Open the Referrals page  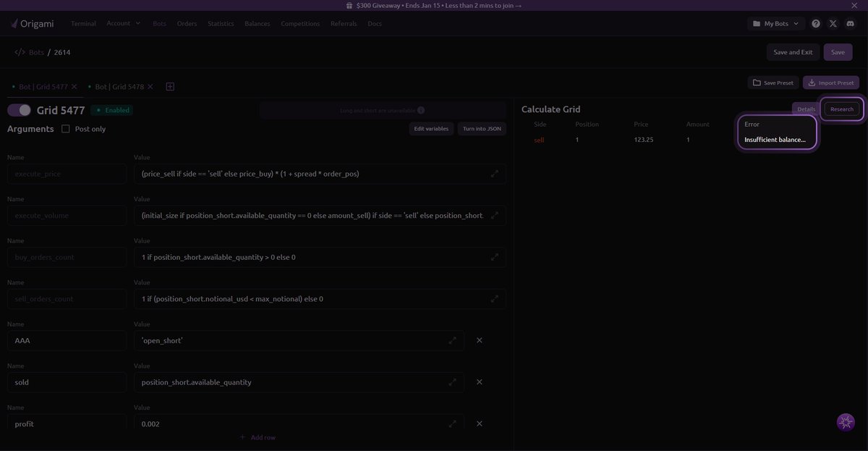click(344, 23)
